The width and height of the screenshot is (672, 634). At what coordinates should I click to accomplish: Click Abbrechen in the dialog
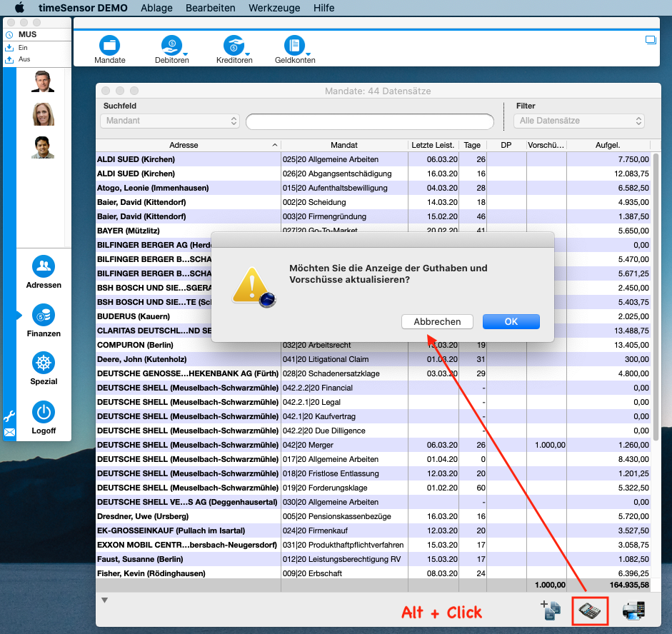(437, 322)
